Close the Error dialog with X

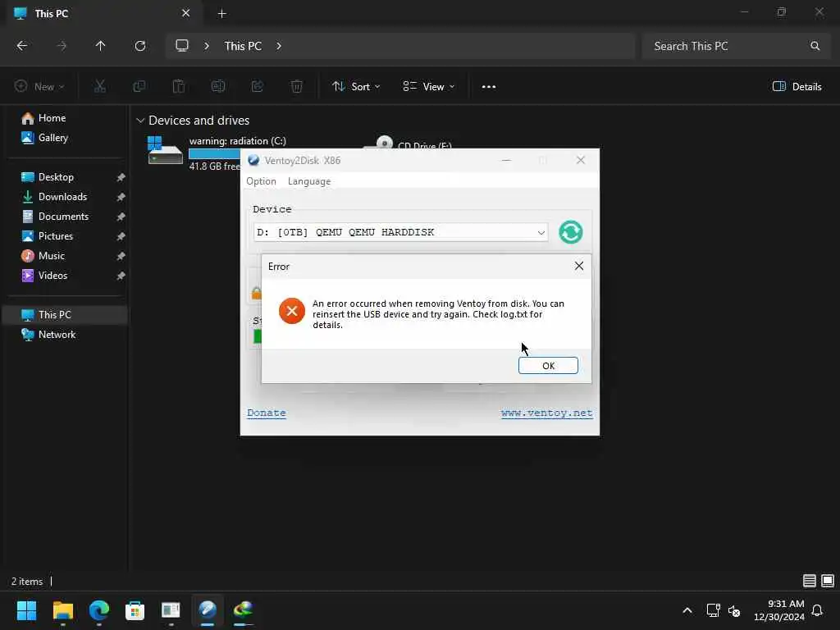pyautogui.click(x=578, y=266)
